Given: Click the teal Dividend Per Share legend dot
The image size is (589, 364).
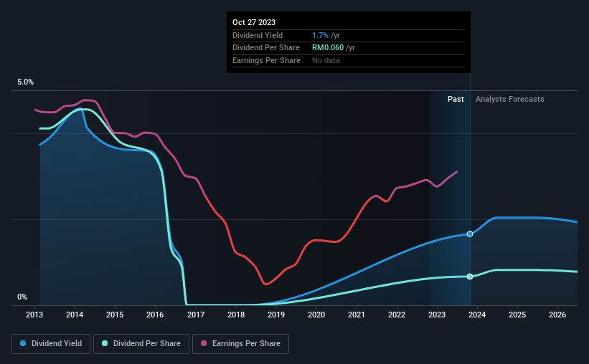Looking at the screenshot, I should (x=105, y=343).
